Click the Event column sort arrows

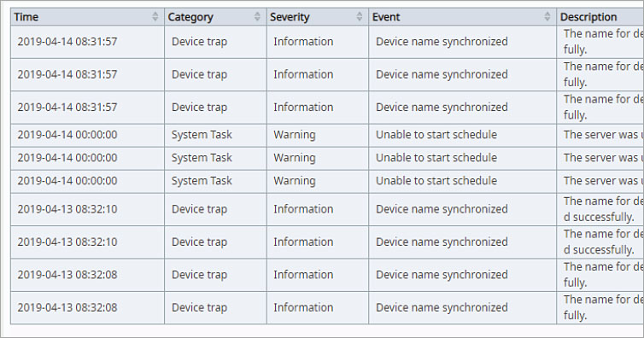pyautogui.click(x=547, y=16)
